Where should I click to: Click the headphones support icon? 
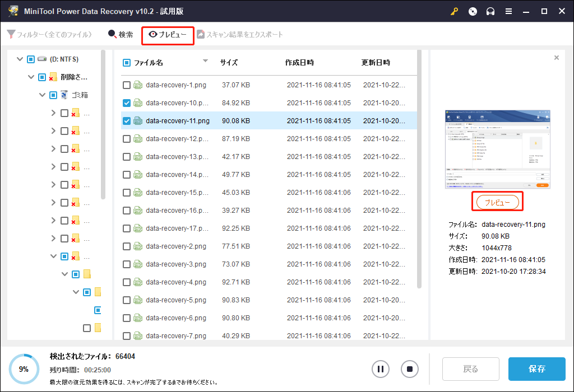(490, 11)
